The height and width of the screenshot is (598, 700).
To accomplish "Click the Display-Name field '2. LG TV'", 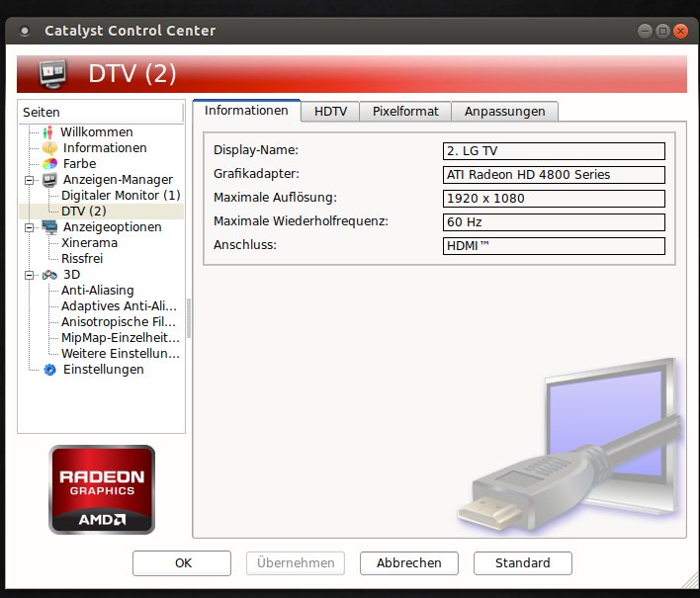I will (554, 151).
